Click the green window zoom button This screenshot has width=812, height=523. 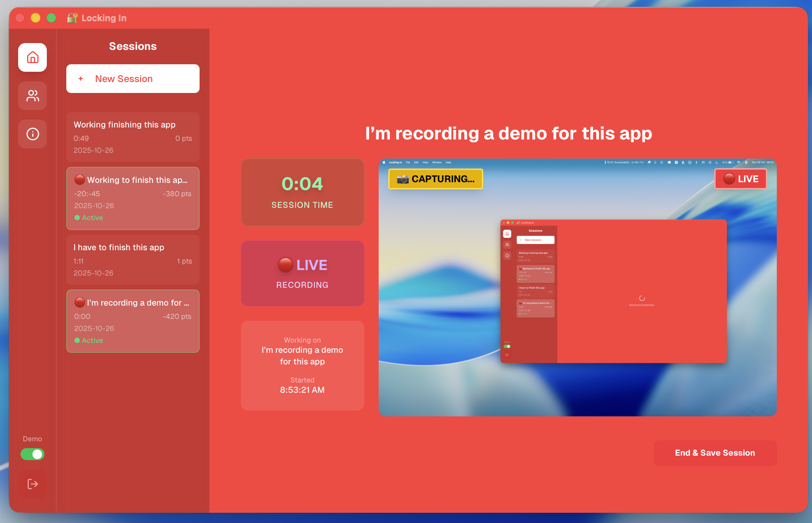pos(51,18)
